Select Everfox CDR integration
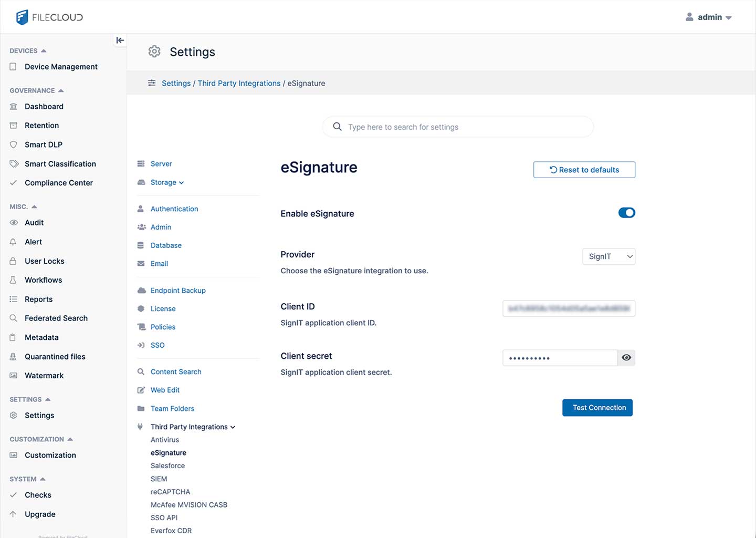 [x=171, y=531]
